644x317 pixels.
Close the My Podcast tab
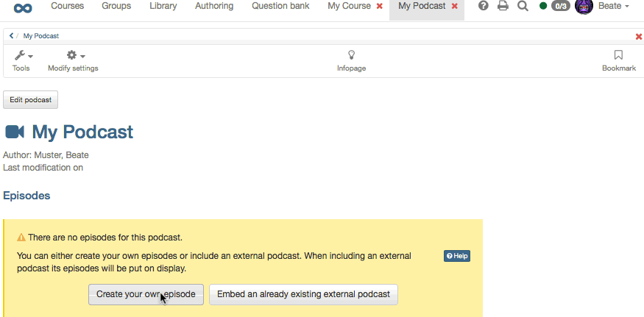point(455,6)
